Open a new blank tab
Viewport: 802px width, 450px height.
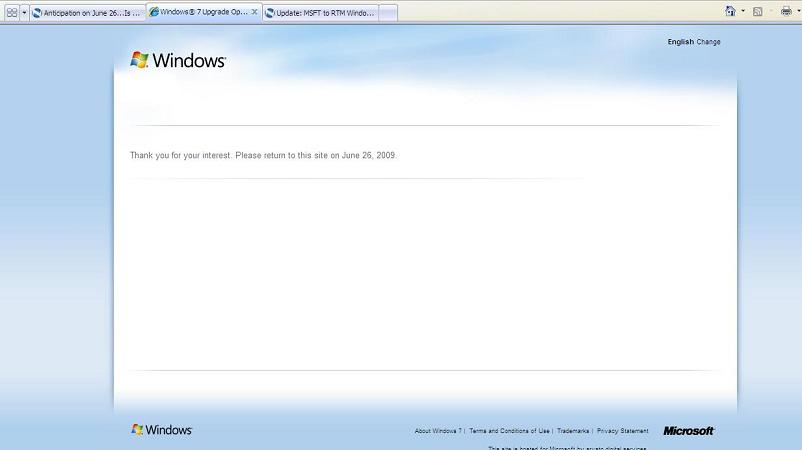[x=388, y=13]
